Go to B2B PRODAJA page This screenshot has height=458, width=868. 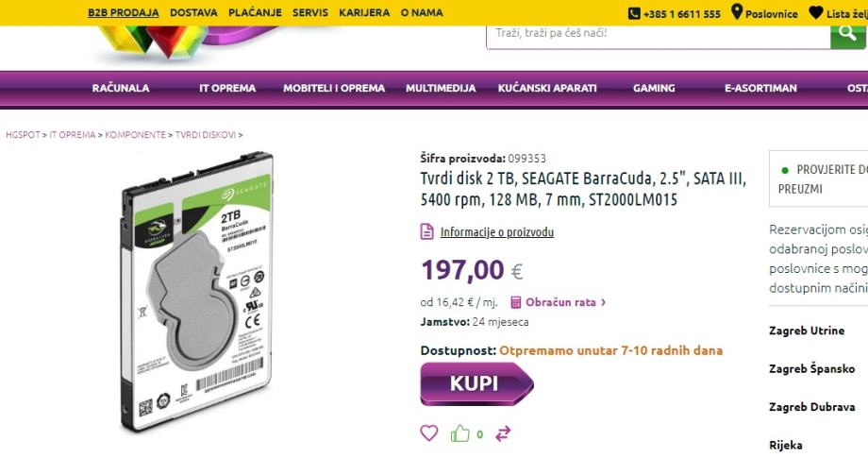(x=124, y=12)
